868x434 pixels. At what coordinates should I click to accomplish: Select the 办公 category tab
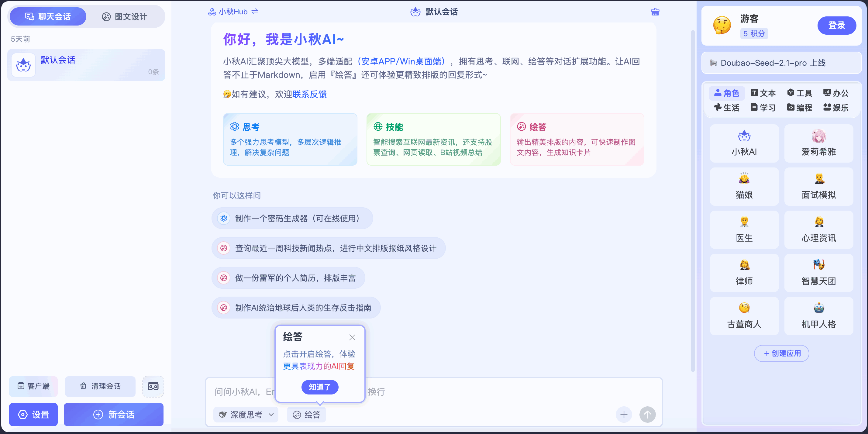point(836,93)
